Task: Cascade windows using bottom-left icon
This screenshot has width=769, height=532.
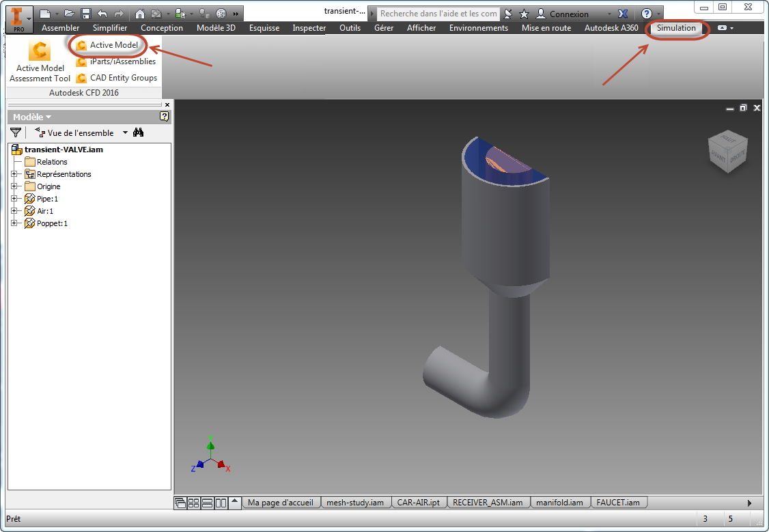Action: 180,503
